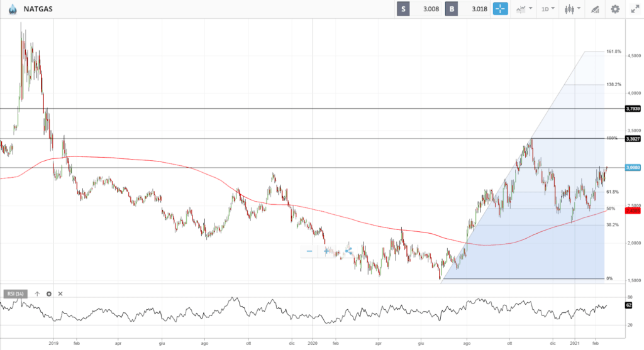Remove the RSI indicator panel

coord(60,293)
